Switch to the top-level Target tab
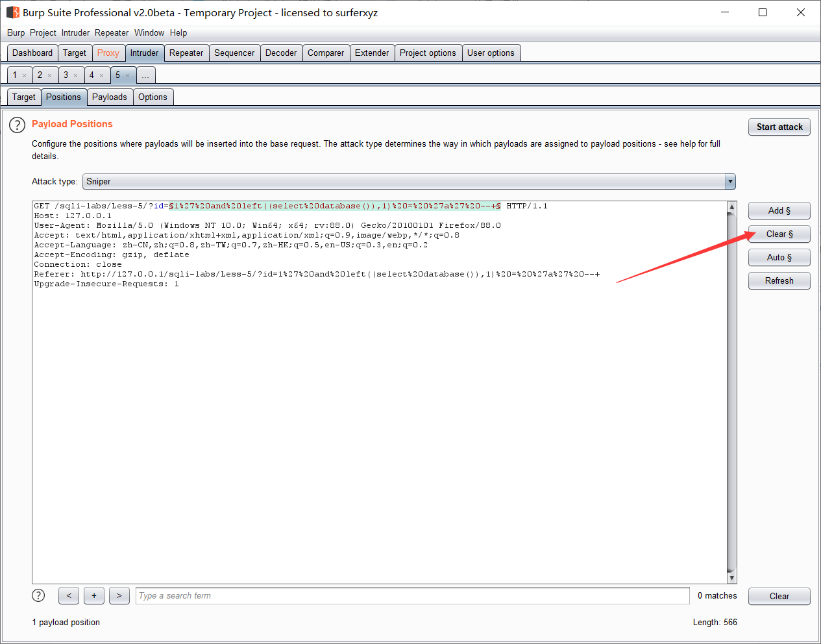 click(75, 53)
